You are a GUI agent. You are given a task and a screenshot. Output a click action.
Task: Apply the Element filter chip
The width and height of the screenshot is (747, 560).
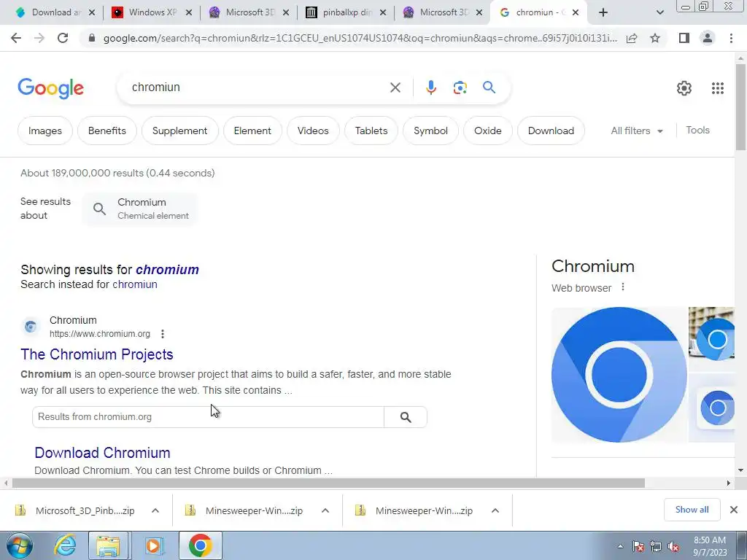pos(252,131)
